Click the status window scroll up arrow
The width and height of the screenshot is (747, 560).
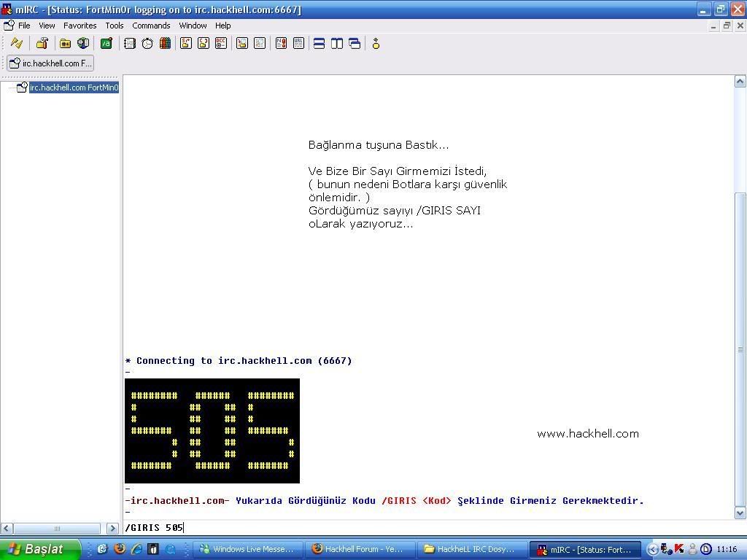740,82
